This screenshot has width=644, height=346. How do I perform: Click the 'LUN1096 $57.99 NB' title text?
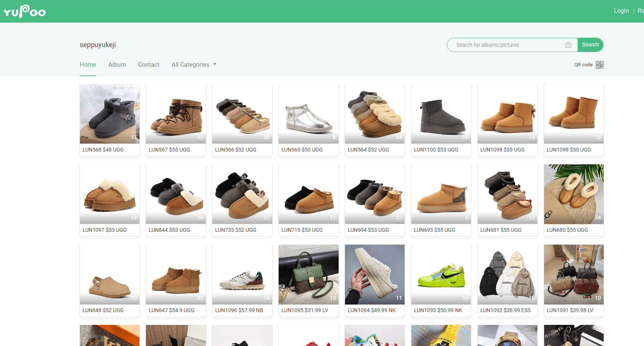(x=239, y=310)
